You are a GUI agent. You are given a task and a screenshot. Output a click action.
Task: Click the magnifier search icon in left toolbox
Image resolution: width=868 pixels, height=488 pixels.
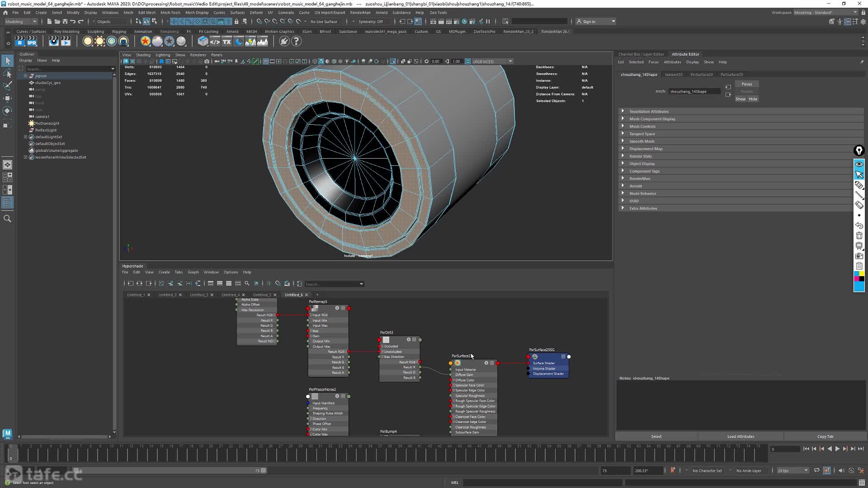click(7, 219)
